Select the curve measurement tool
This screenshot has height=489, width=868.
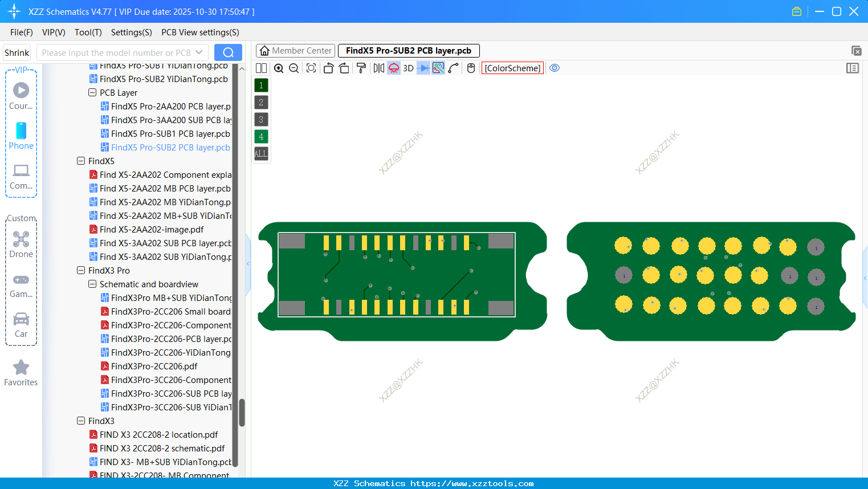[453, 68]
